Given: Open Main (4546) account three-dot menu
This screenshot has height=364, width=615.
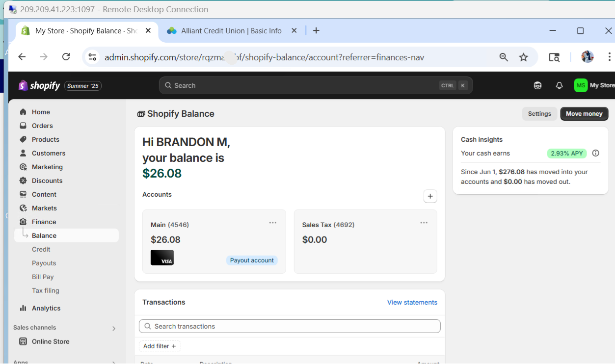Looking at the screenshot, I should (273, 223).
